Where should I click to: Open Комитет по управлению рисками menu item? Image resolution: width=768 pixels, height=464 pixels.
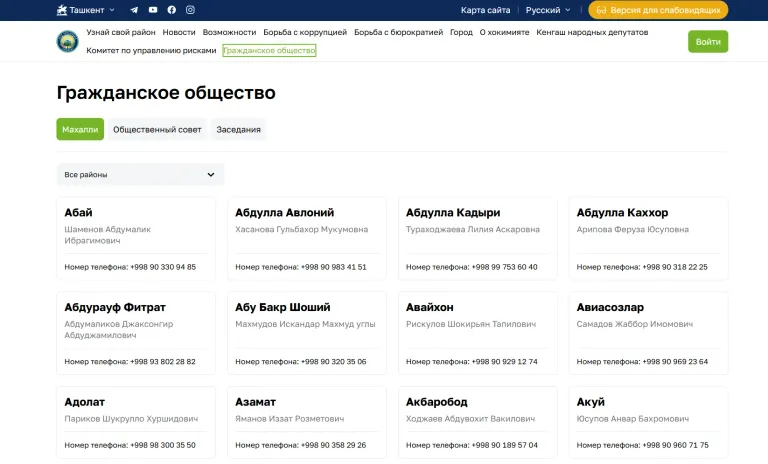(x=151, y=50)
